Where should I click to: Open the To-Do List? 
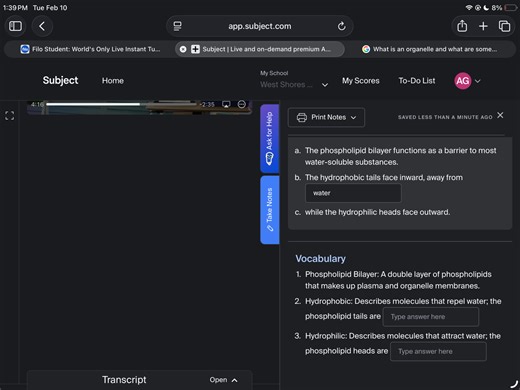click(x=417, y=81)
